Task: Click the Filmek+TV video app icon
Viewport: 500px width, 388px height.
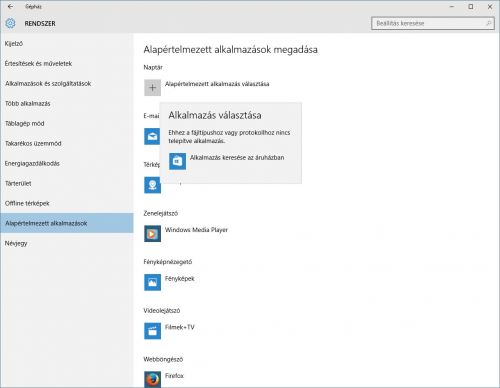Action: [152, 331]
